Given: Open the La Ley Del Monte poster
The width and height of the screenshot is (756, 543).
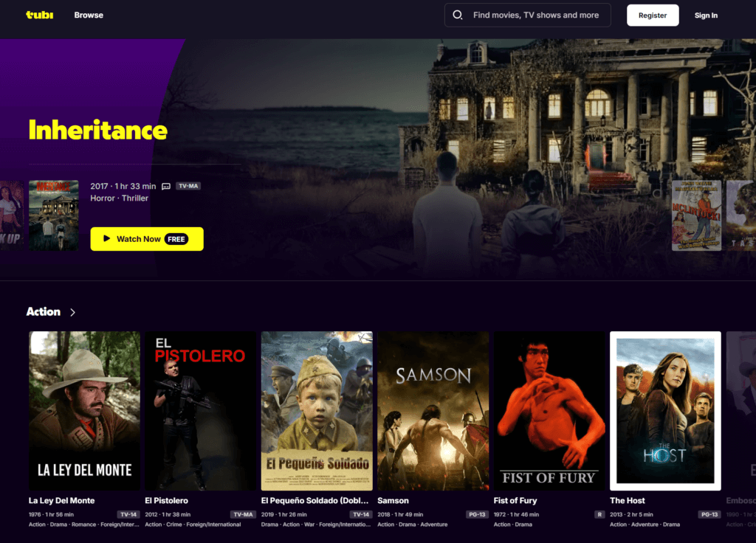Looking at the screenshot, I should 84,410.
